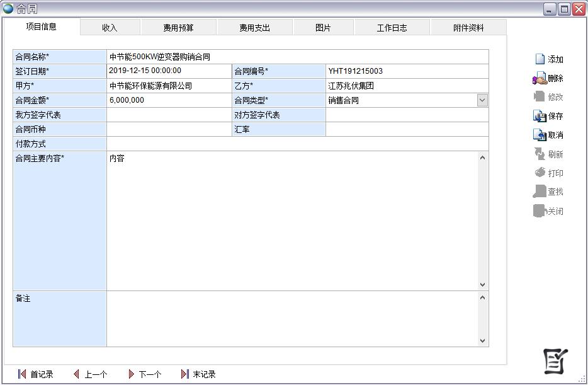Screen dimensions: 588x385
Task: Go to previous record with 上一个
Action: tap(90, 374)
